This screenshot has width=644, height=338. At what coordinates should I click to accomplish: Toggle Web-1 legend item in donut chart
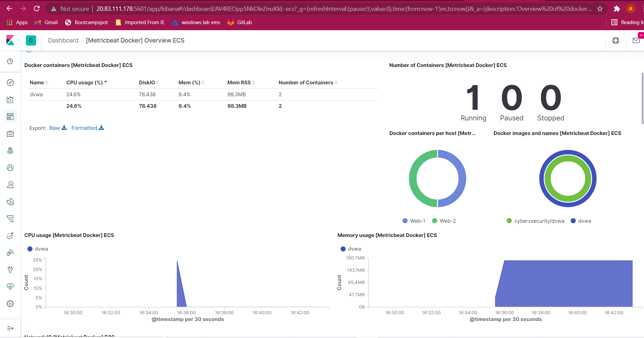(x=414, y=221)
